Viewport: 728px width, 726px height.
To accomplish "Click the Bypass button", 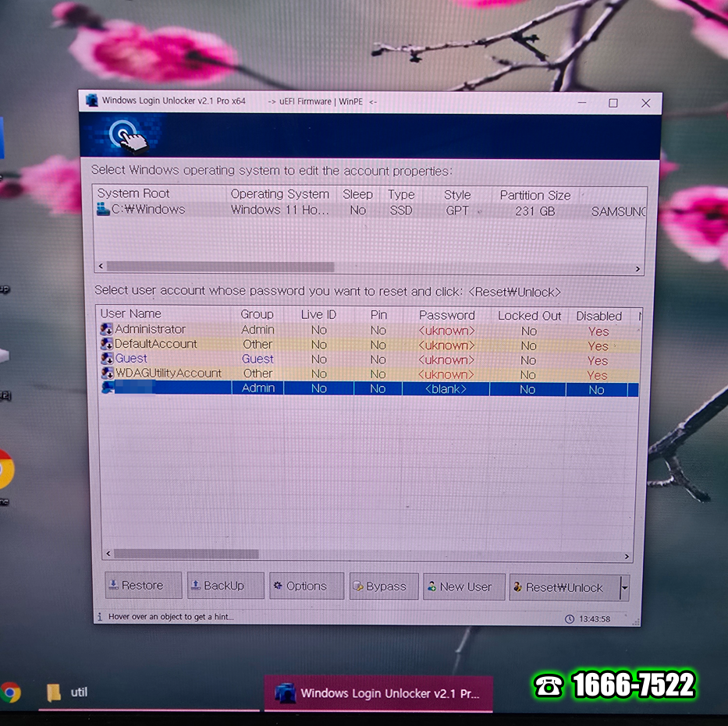I will [384, 586].
